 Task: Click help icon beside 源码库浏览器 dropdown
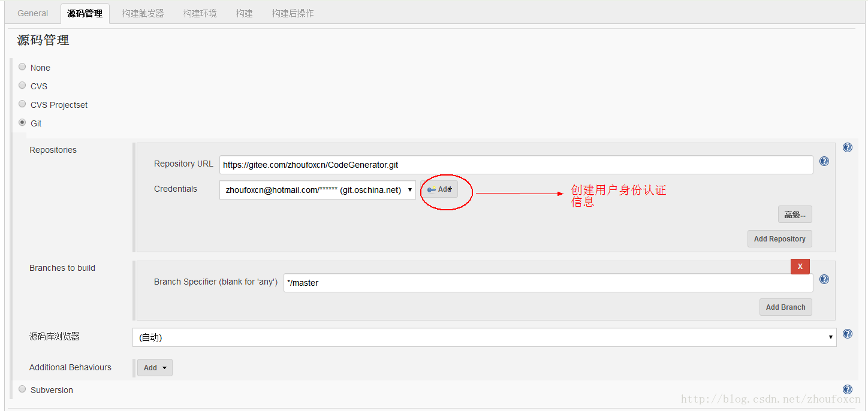click(x=848, y=334)
